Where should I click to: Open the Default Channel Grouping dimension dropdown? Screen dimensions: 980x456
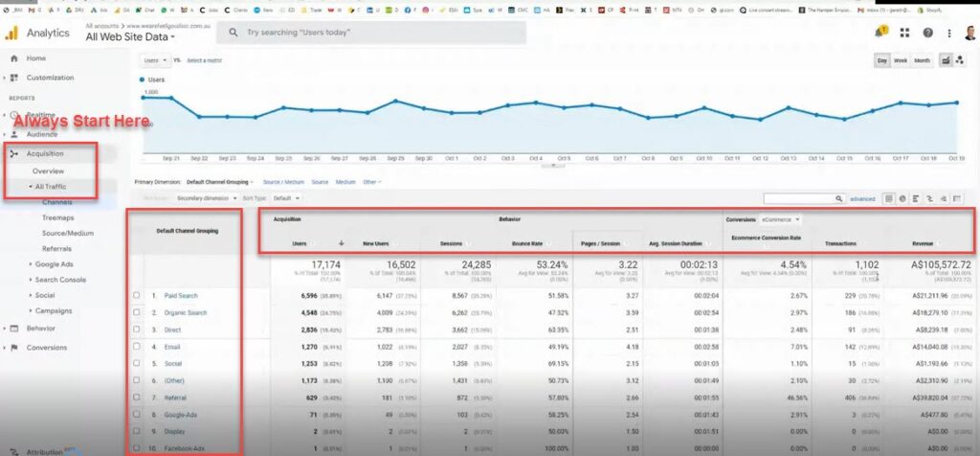[x=220, y=182]
